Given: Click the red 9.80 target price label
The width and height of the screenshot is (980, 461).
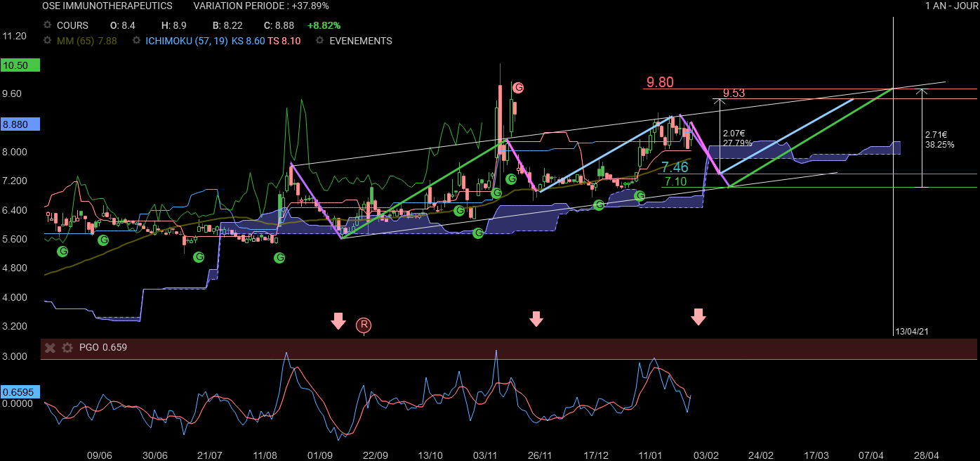Looking at the screenshot, I should click(x=660, y=82).
